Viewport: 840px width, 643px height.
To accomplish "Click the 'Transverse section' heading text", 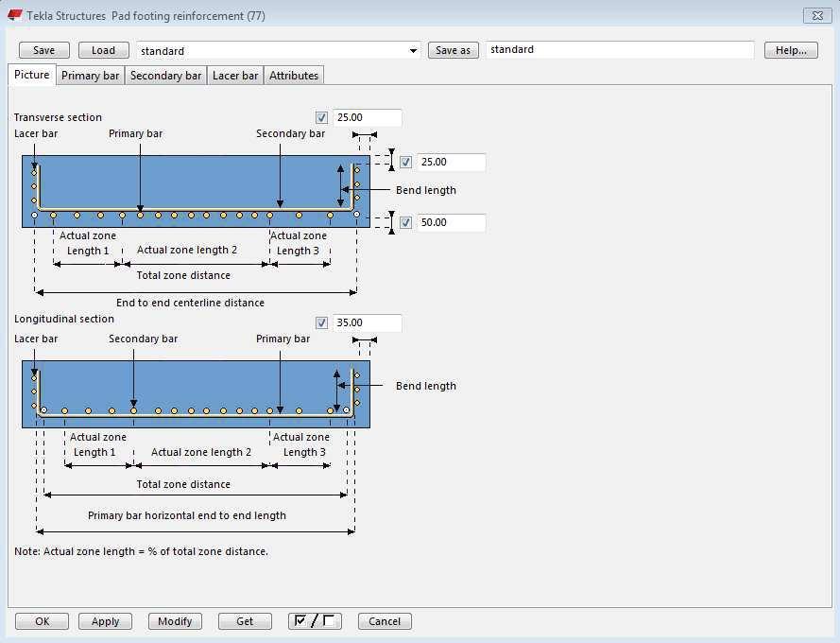I will tap(58, 117).
